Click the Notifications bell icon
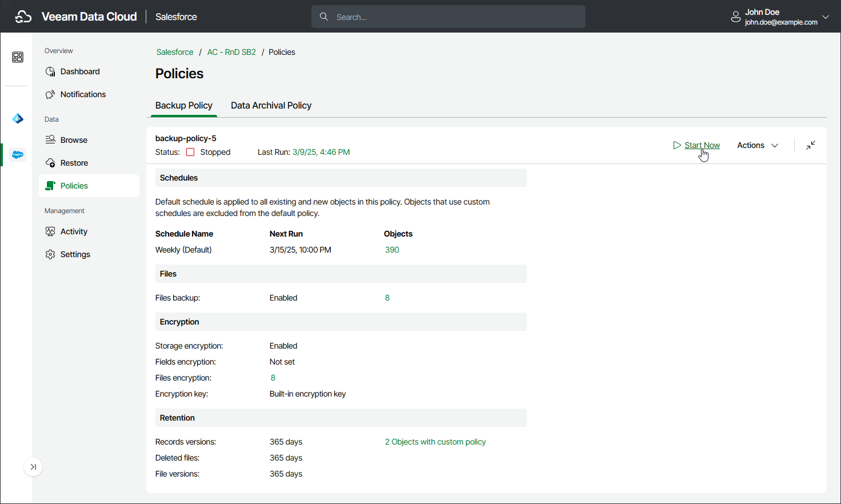The width and height of the screenshot is (841, 504). (x=50, y=94)
